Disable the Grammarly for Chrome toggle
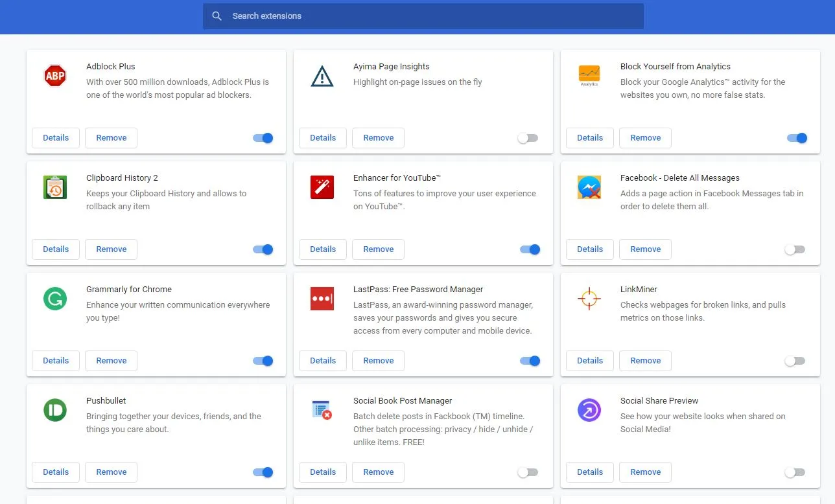835x504 pixels. click(x=263, y=361)
